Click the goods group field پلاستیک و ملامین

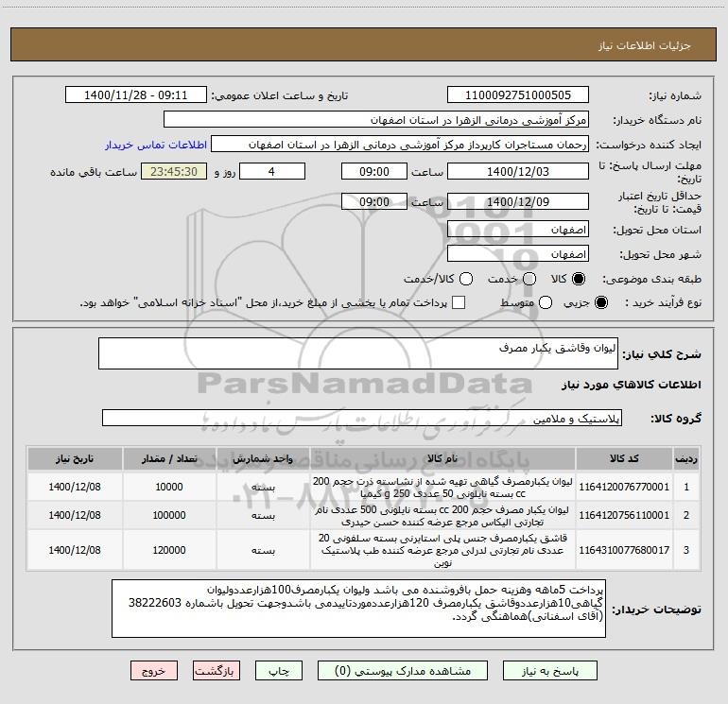pos(362,418)
